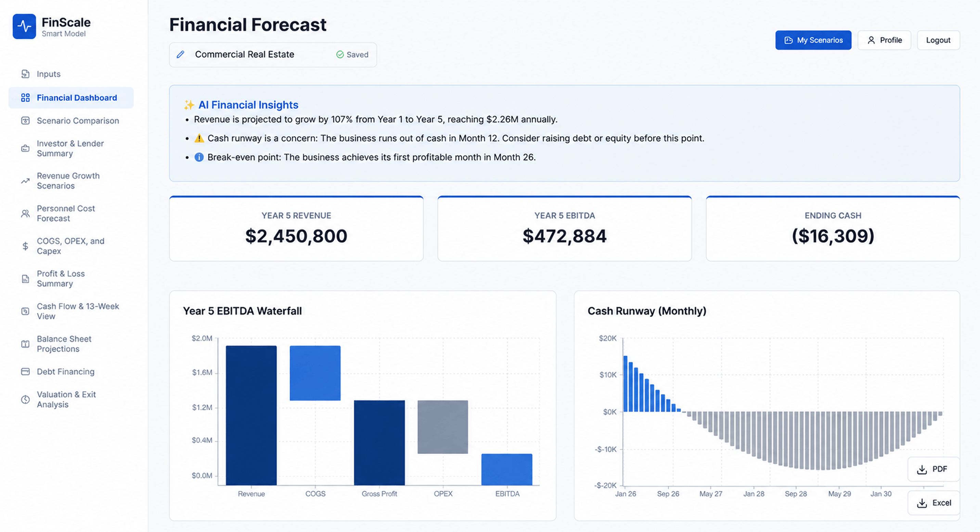Click the report icon for Profit & Loss Summary

pyautogui.click(x=25, y=279)
